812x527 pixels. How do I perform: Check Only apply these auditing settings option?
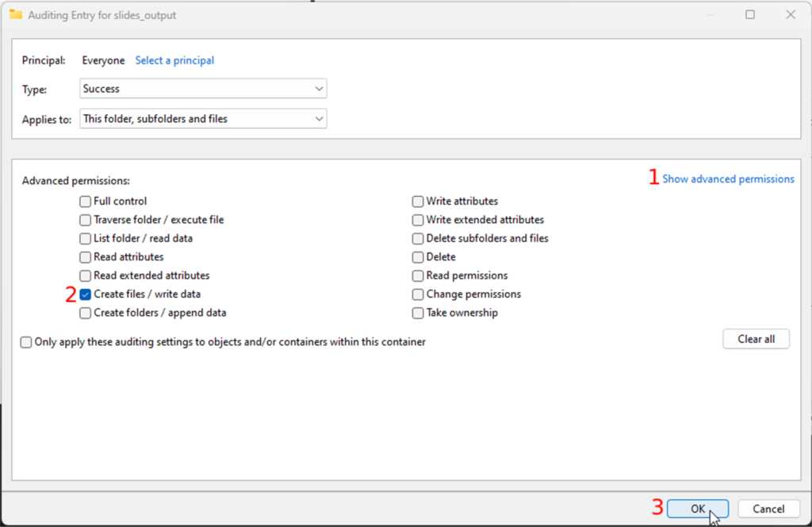point(26,342)
